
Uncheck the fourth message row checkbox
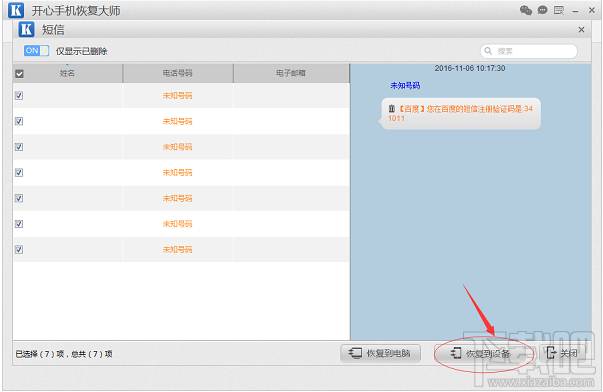point(19,173)
